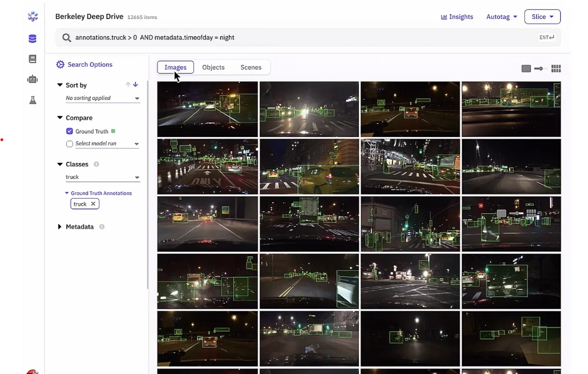Open experiments via the flask icon
This screenshot has width=588, height=374.
(x=32, y=100)
